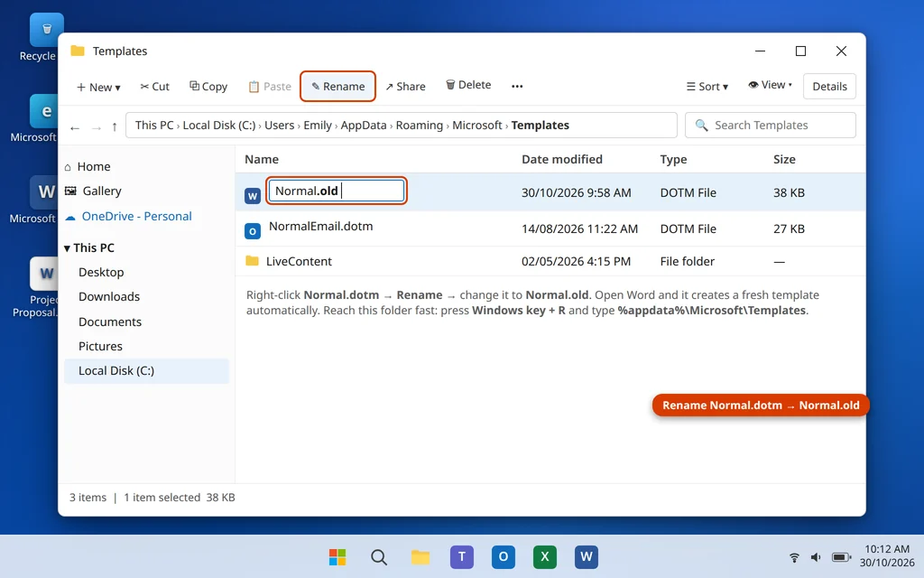Click the Word icon beside Normal.old
Image resolution: width=924 pixels, height=578 pixels.
point(253,196)
